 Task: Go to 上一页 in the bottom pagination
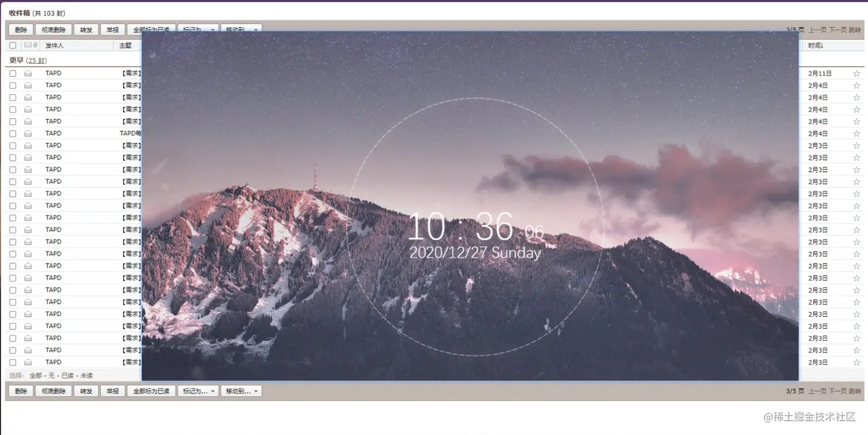click(817, 391)
